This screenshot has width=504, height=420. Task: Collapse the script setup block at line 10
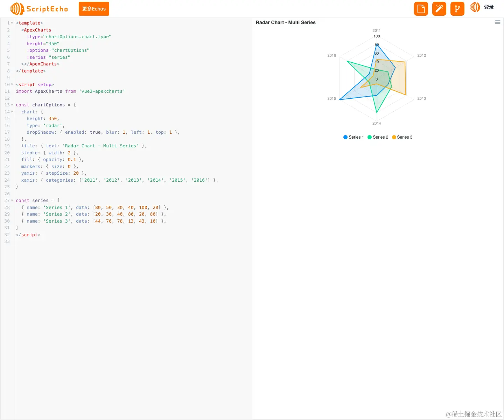pyautogui.click(x=12, y=85)
